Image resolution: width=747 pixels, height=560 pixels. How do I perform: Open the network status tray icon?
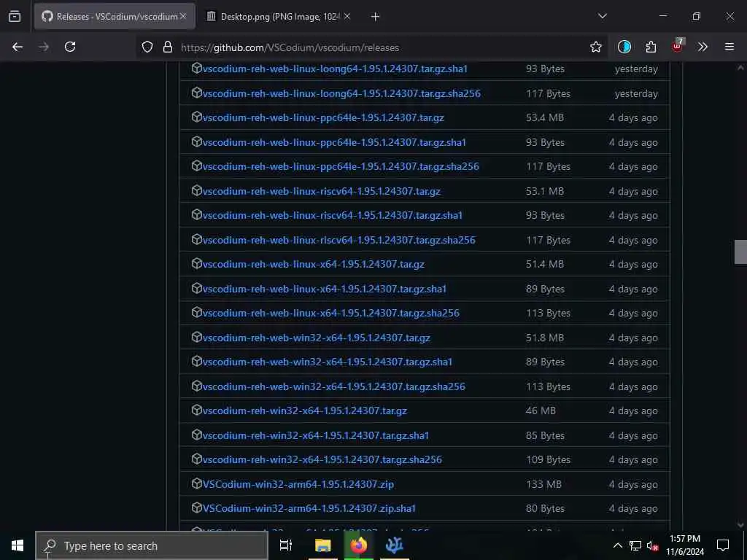click(x=635, y=545)
